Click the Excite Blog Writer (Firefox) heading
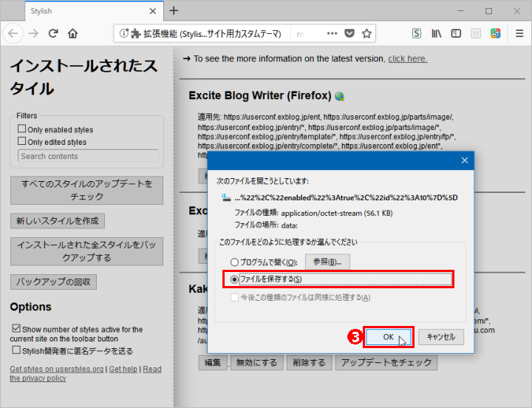This screenshot has width=532, height=408. click(x=260, y=96)
